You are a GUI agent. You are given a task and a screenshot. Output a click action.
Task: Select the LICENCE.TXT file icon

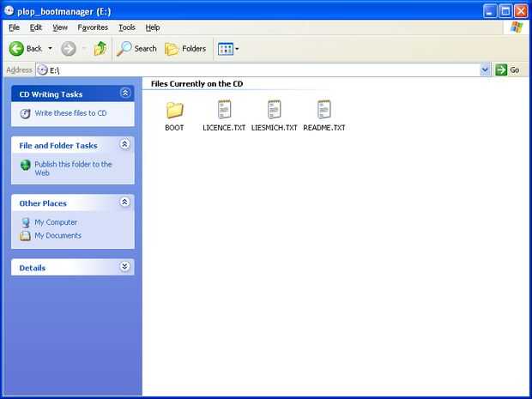(224, 109)
